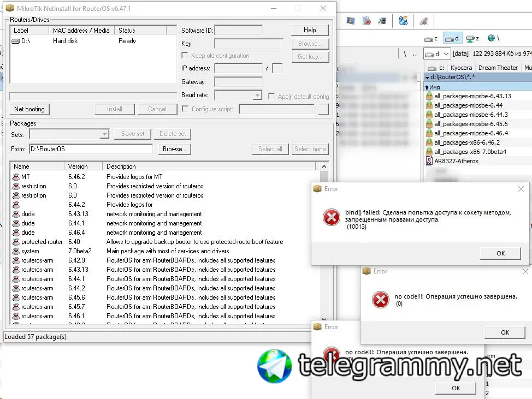Click the Gateway input field
The image size is (532, 399).
pos(239,82)
